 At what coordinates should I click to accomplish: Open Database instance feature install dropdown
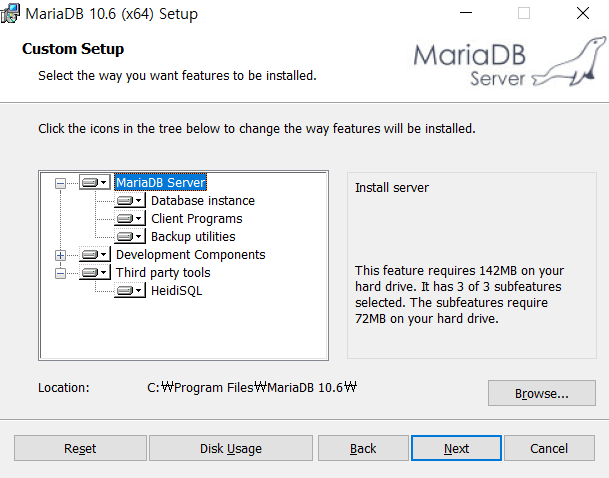click(x=130, y=200)
